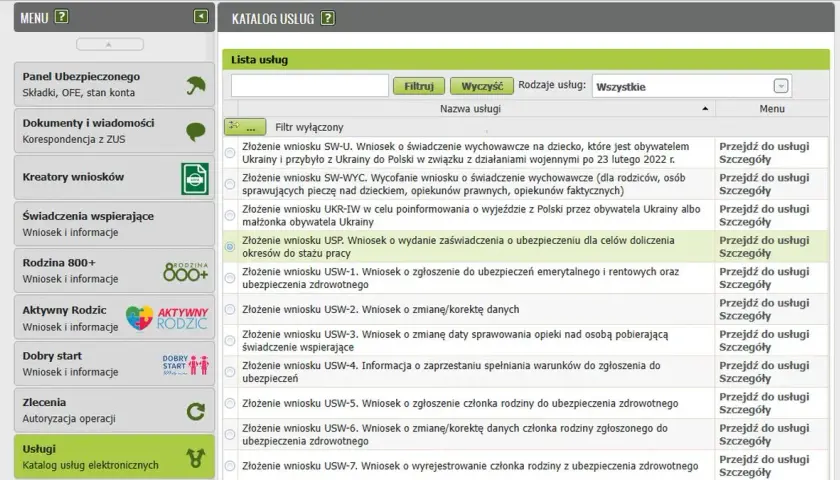Click the 'Lista usług' panel title
This screenshot has height=480, width=840.
[259, 60]
